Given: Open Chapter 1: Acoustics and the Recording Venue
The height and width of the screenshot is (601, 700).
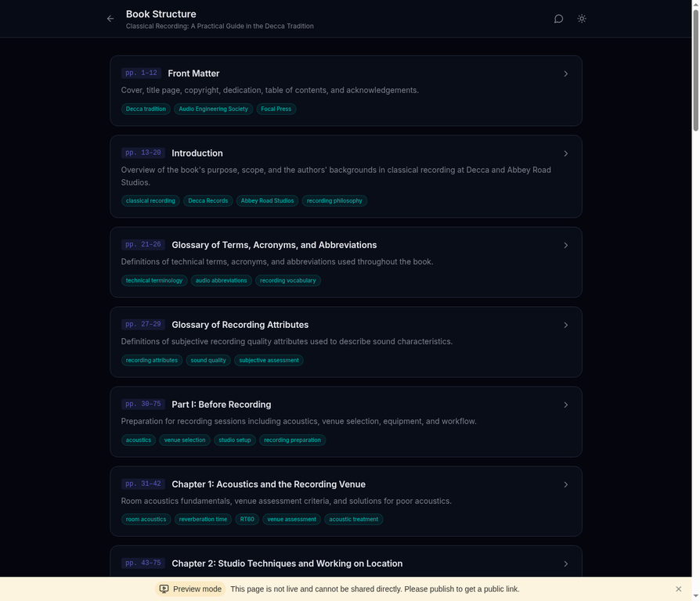Looking at the screenshot, I should (x=268, y=484).
